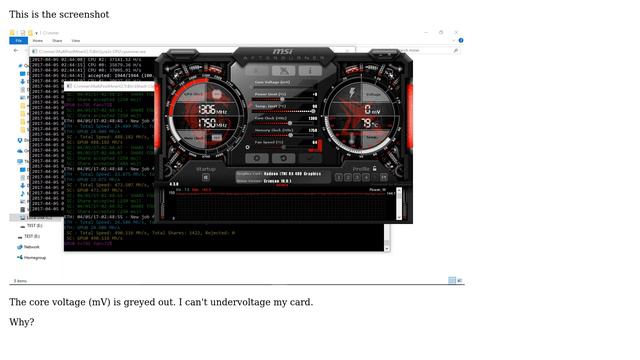The height and width of the screenshot is (360, 640).
Task: Click the greyed Core Voltage slider
Action: [x=282, y=87]
